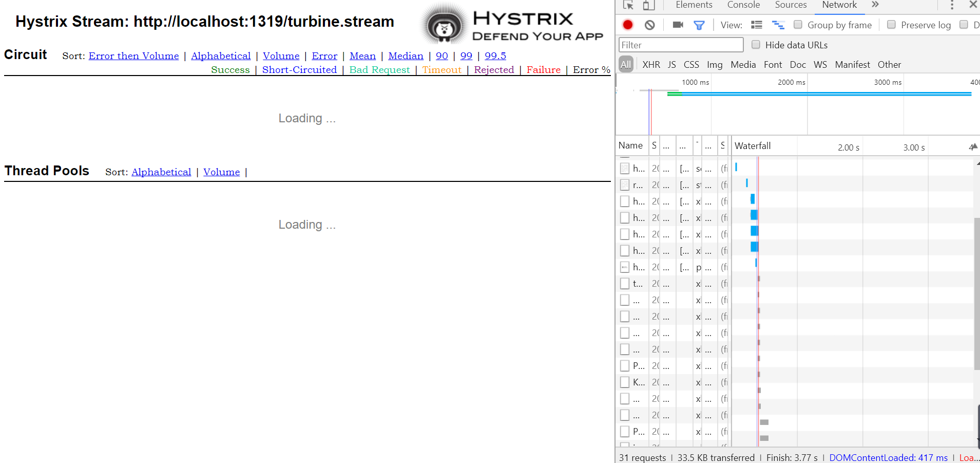Switch to the Console tab

coord(743,5)
